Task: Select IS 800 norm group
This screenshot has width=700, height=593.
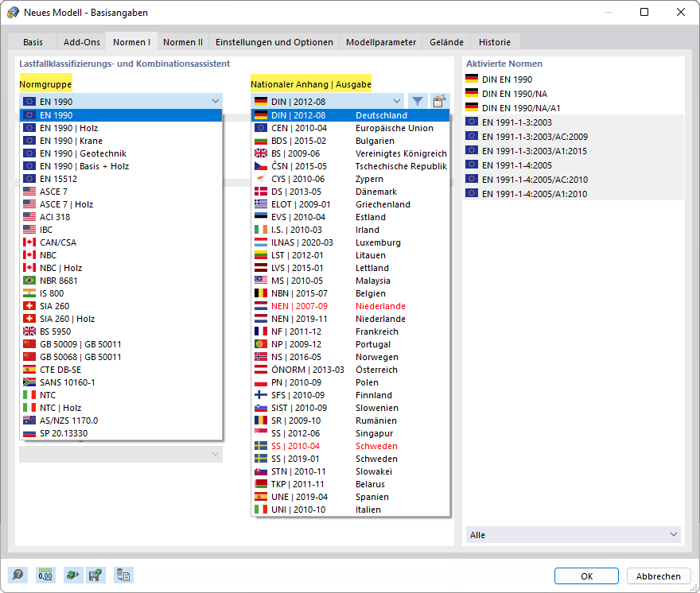Action: 121,293
